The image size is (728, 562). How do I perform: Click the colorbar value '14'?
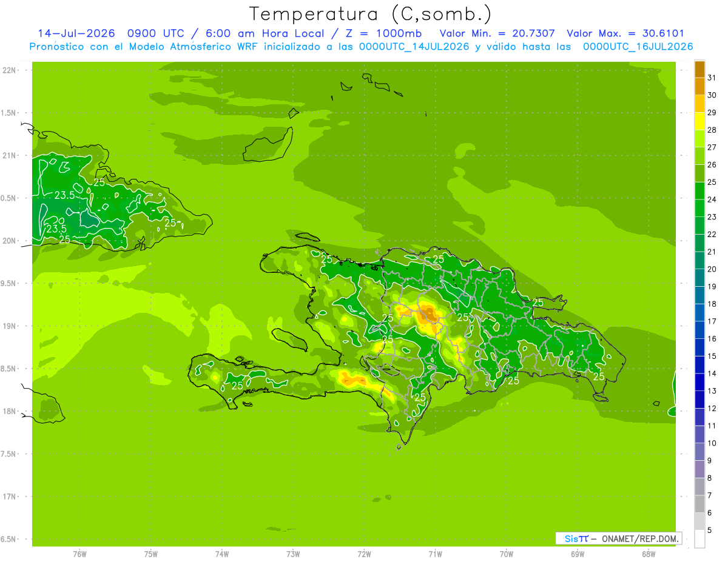(x=712, y=373)
